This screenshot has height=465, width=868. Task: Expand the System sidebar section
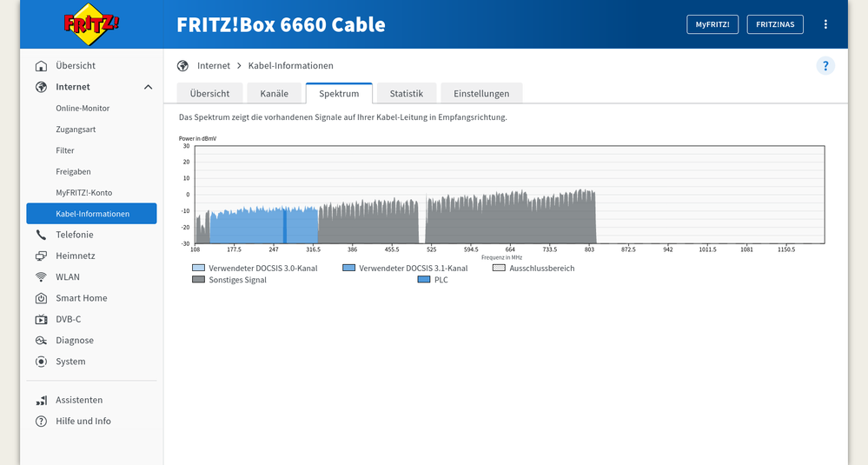[70, 362]
